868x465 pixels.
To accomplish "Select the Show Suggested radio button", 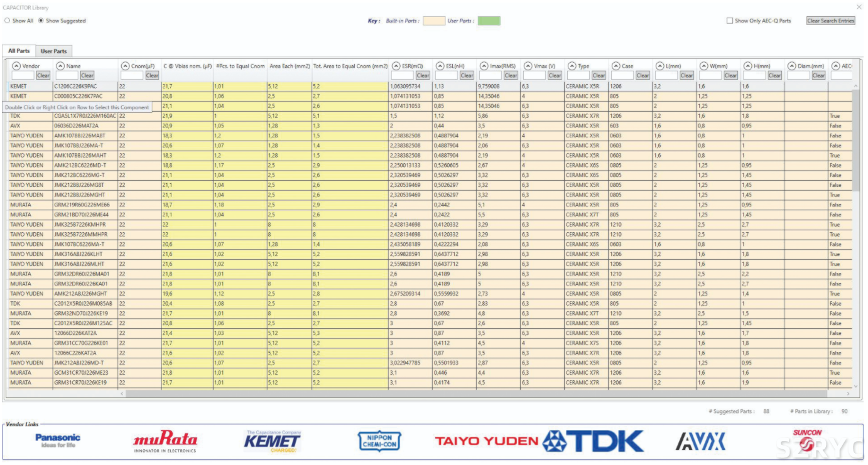I will point(41,21).
